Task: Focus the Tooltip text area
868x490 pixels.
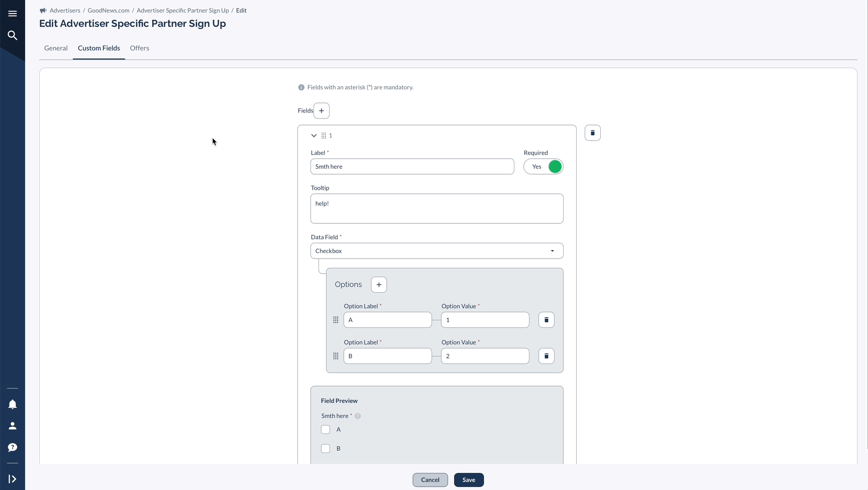Action: coord(437,209)
